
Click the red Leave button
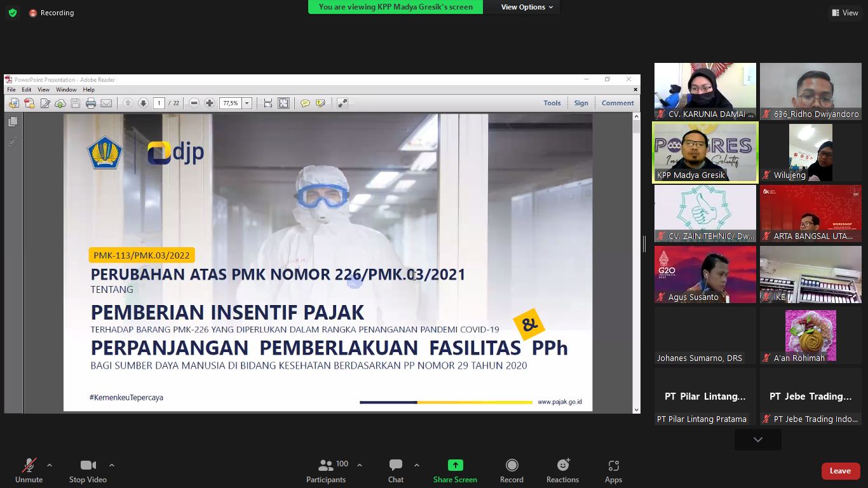[x=840, y=471]
